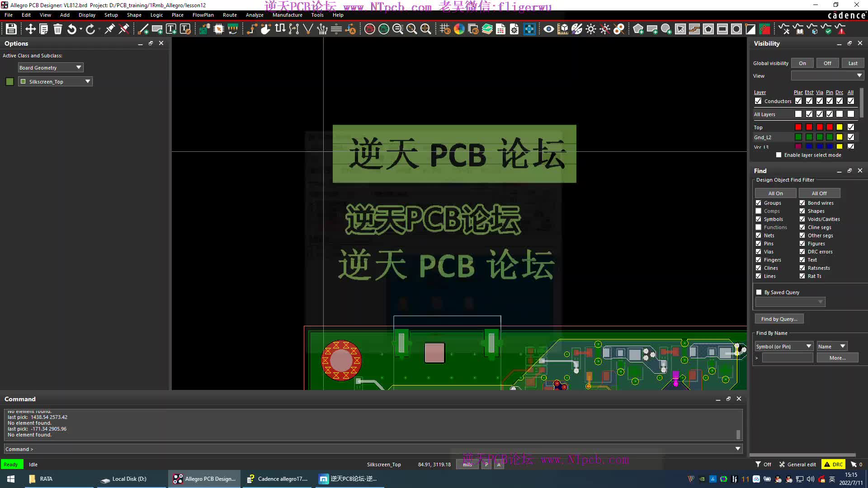Uncheck the Symbols find filter
This screenshot has height=488, width=868.
[x=759, y=219]
